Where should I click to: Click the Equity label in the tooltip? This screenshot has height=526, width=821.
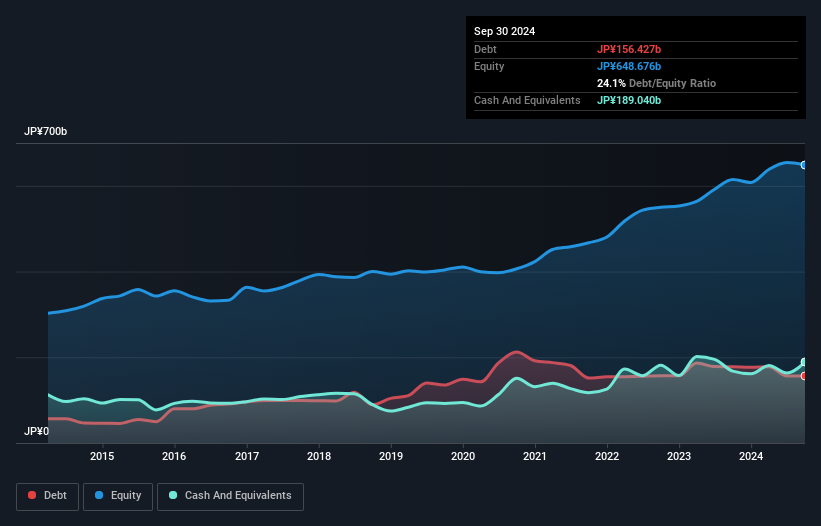tap(489, 66)
